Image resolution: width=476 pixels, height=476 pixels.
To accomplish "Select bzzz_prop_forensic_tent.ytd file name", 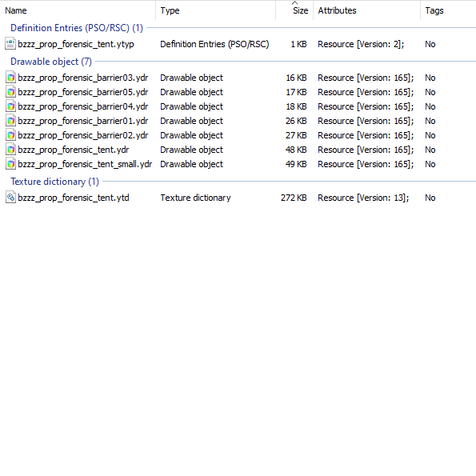I will point(74,198).
